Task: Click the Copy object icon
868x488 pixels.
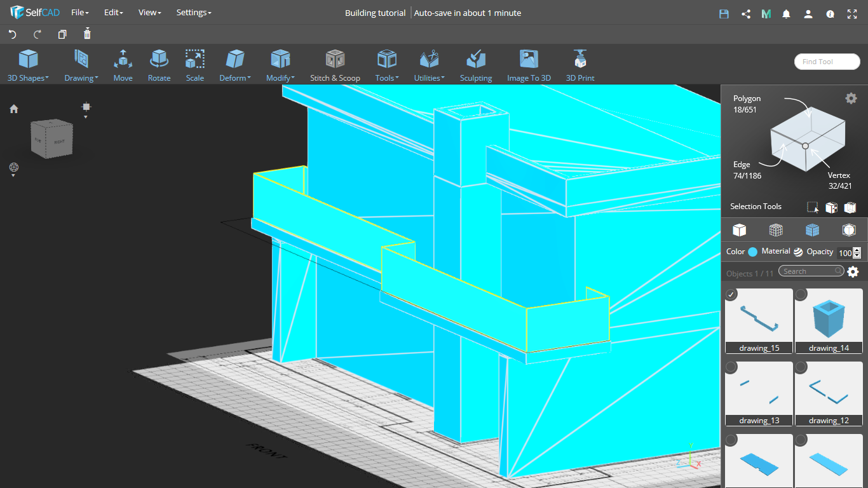Action: (x=62, y=34)
